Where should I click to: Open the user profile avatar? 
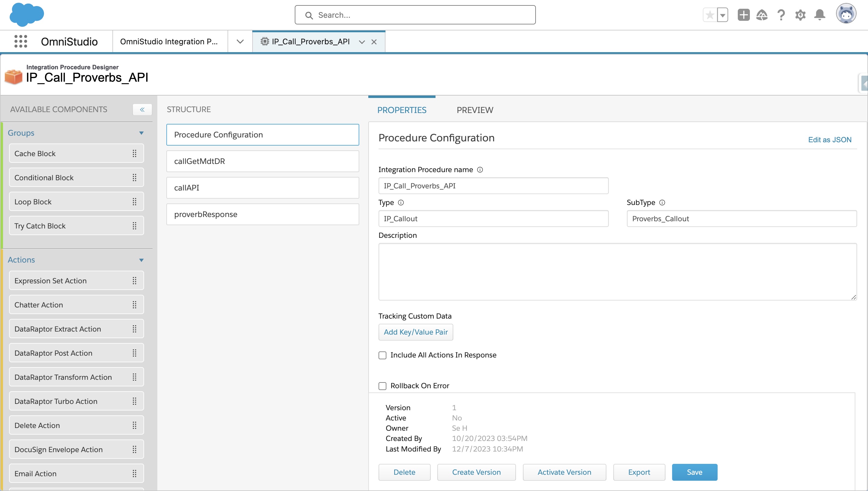(x=846, y=14)
